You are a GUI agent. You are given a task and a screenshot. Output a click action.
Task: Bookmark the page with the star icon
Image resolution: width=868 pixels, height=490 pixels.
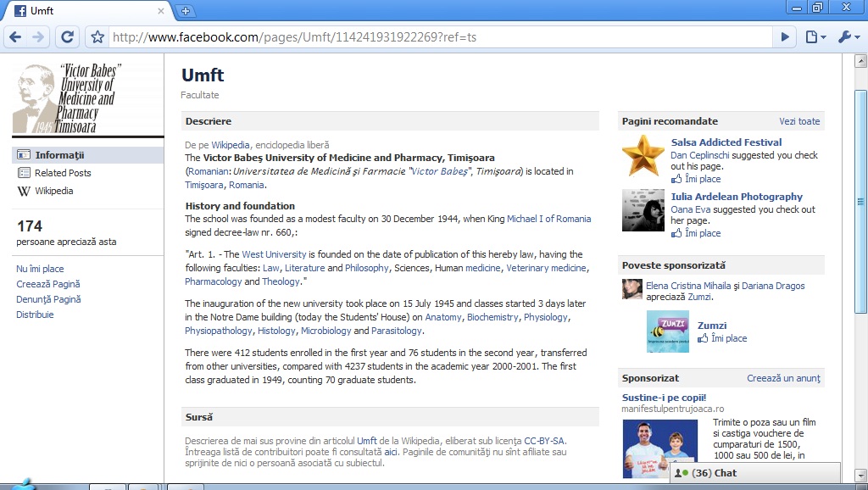[x=97, y=37]
